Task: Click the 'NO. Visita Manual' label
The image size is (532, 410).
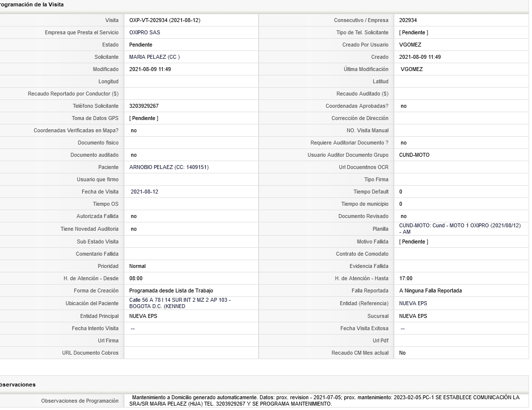Action: [368, 130]
